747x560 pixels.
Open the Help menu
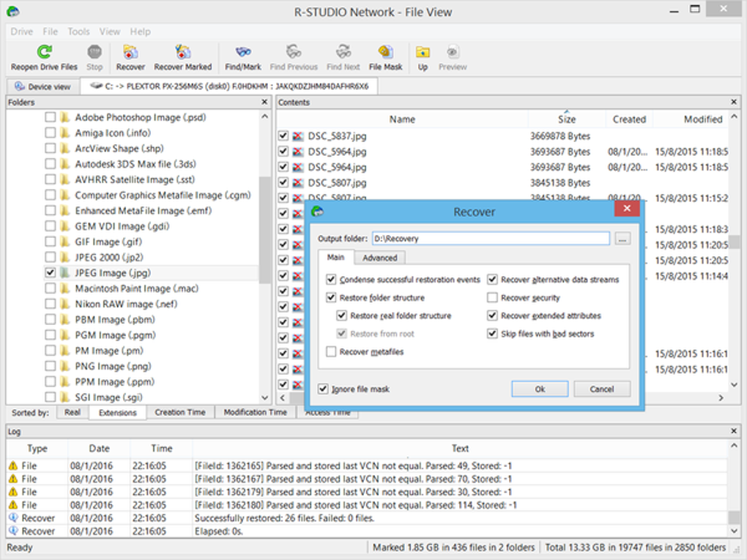[x=140, y=31]
